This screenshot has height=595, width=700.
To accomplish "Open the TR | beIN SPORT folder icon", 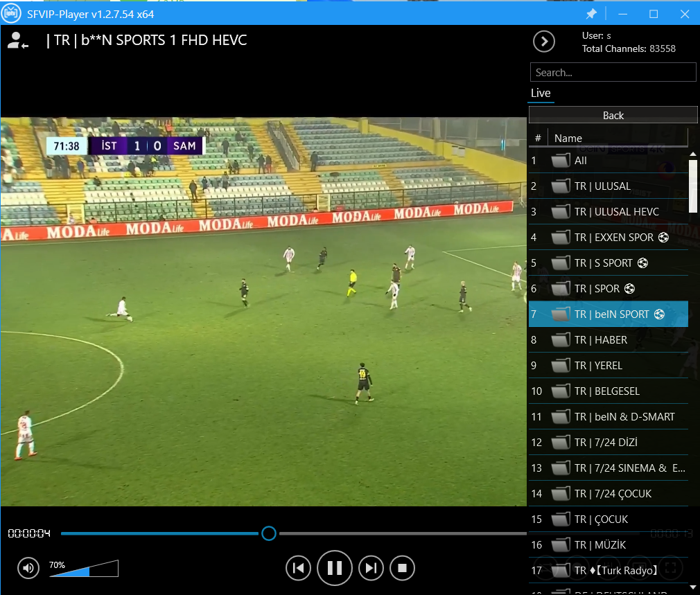I will [561, 314].
